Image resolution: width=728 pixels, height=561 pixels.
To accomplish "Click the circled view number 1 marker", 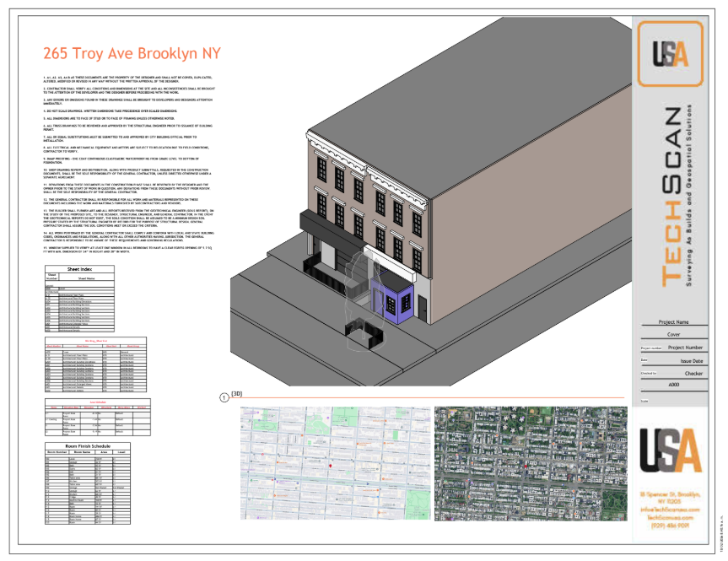I will (224, 396).
